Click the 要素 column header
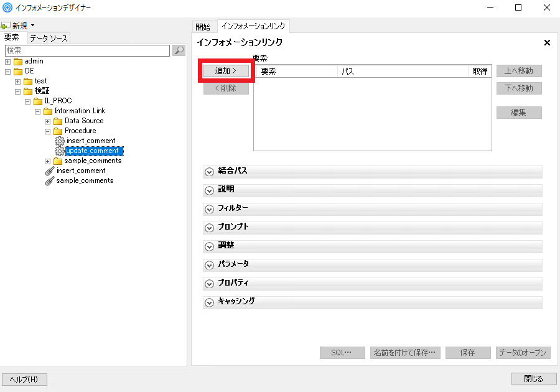The width and height of the screenshot is (560, 392). click(296, 72)
